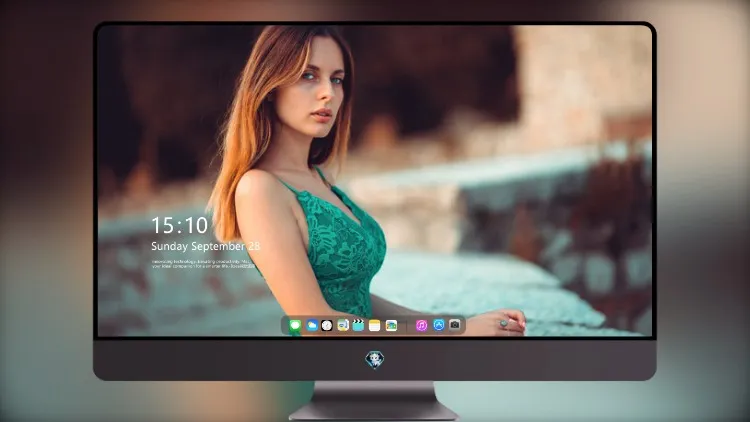Click the divider line in the dock
The width and height of the screenshot is (750, 422).
point(407,326)
